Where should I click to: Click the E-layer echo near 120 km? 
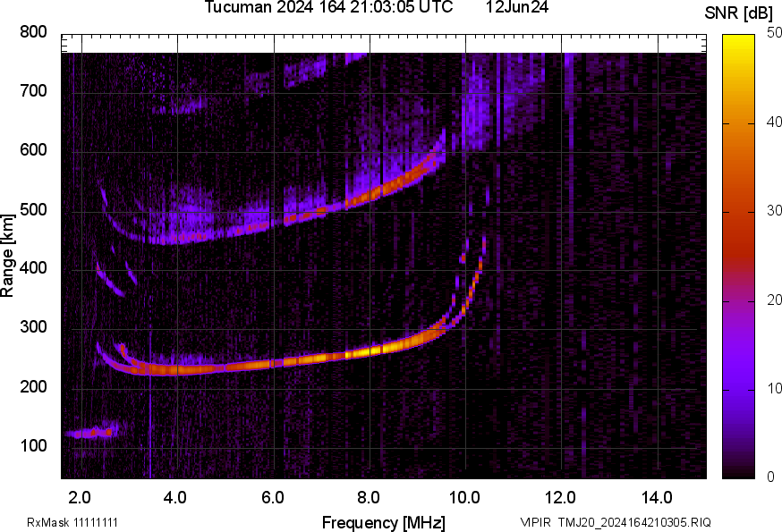point(93,432)
